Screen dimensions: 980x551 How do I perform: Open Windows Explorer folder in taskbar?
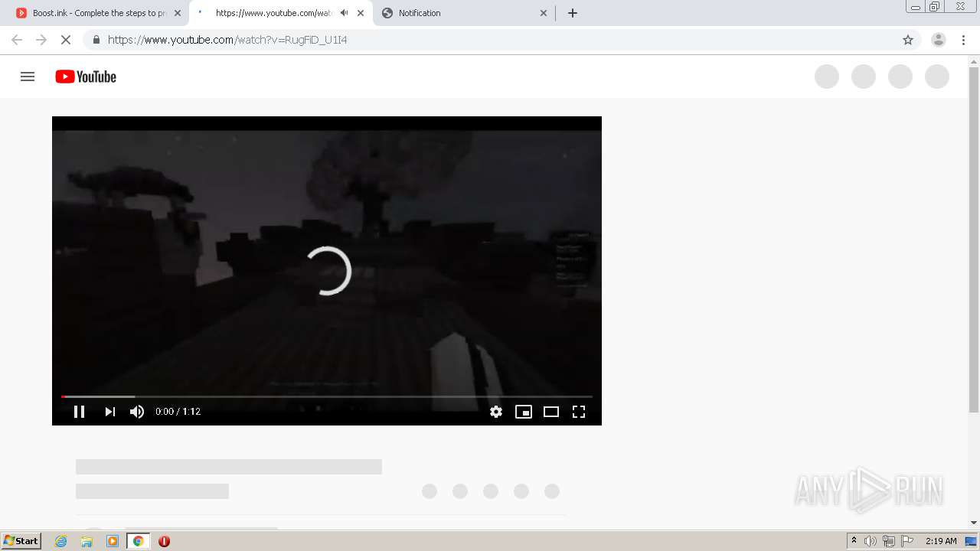point(87,541)
